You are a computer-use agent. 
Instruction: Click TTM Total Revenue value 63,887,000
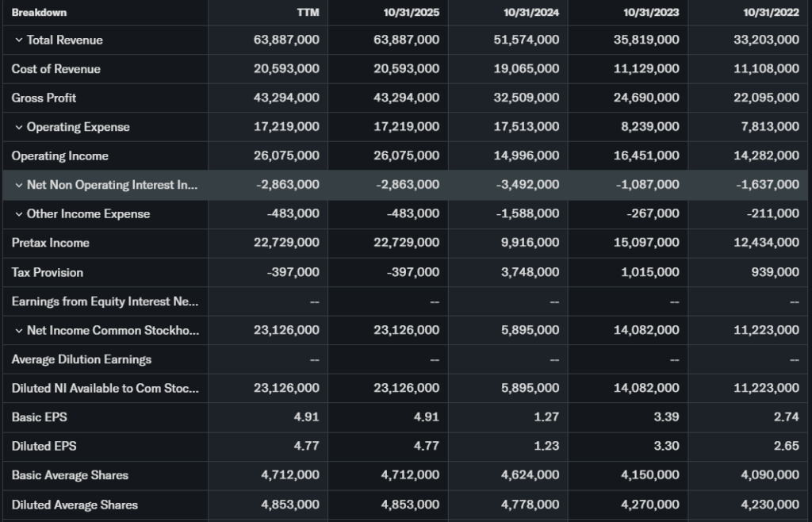pyautogui.click(x=286, y=40)
